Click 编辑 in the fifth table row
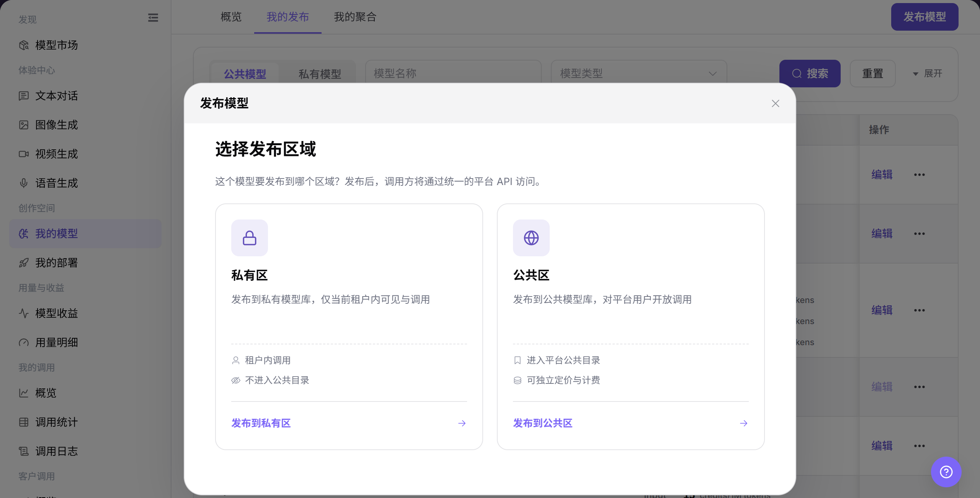 [882, 446]
